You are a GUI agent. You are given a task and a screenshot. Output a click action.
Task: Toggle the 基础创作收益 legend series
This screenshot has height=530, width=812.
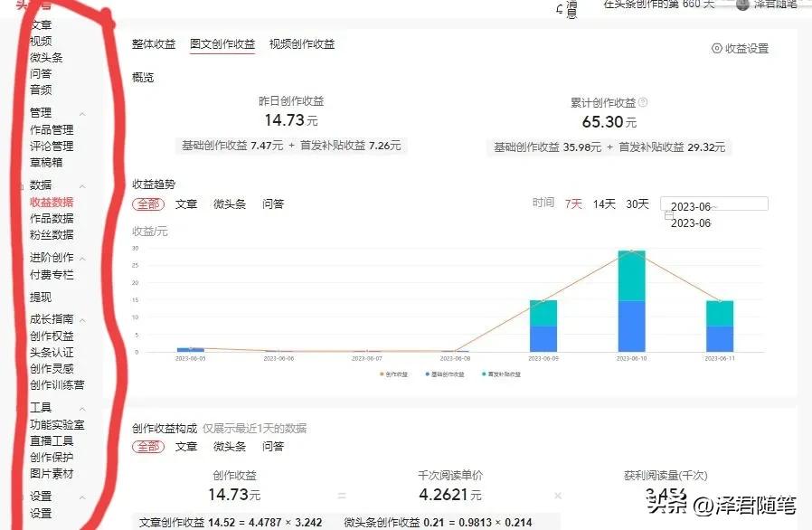(447, 374)
